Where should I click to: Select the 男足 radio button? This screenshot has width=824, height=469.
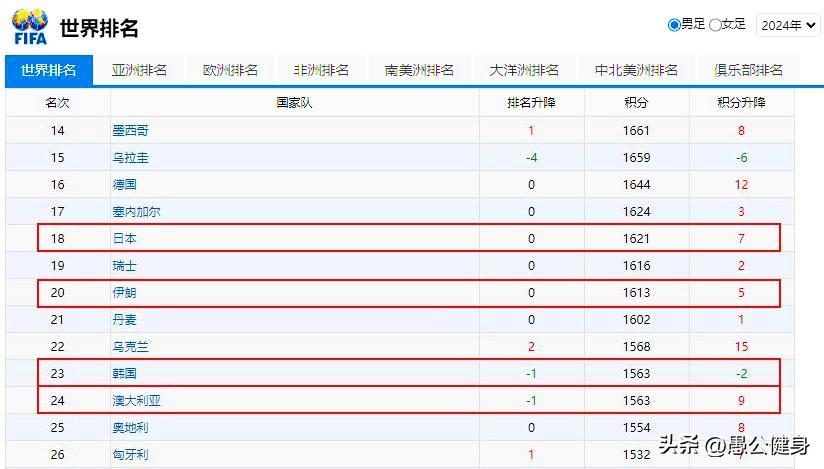674,25
